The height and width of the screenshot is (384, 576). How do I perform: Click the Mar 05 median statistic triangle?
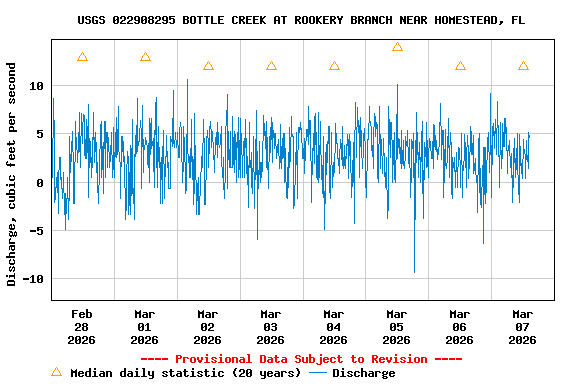pos(397,47)
